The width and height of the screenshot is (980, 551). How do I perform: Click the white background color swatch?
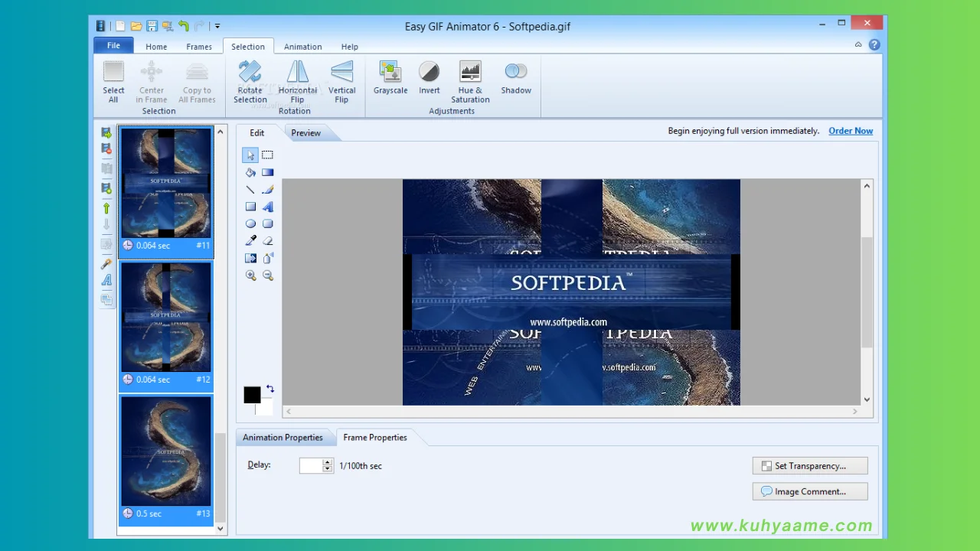[x=266, y=408]
